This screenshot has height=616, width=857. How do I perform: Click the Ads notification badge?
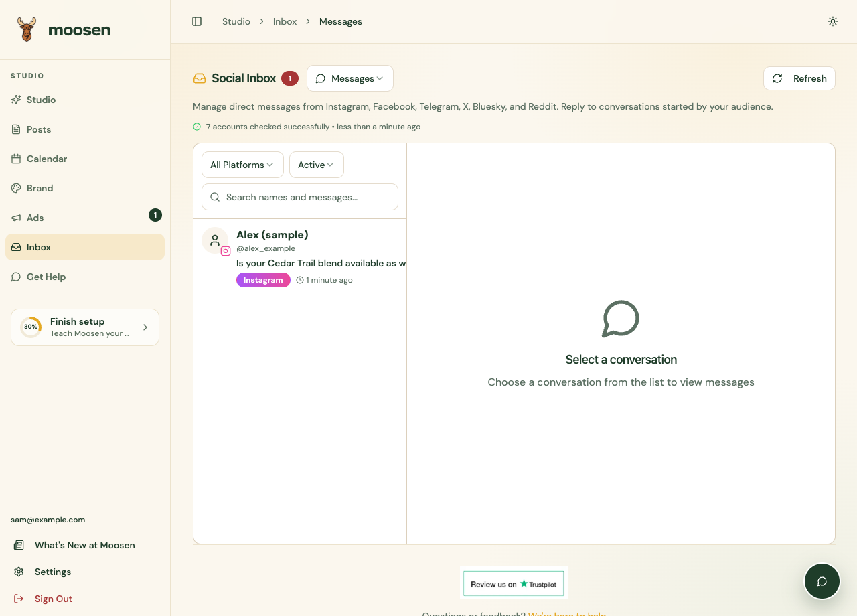click(x=155, y=215)
